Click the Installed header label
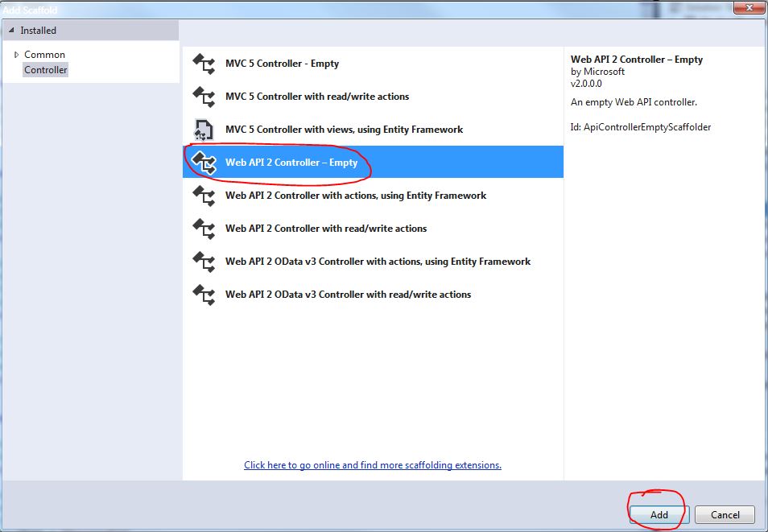The width and height of the screenshot is (768, 532). pyautogui.click(x=38, y=31)
